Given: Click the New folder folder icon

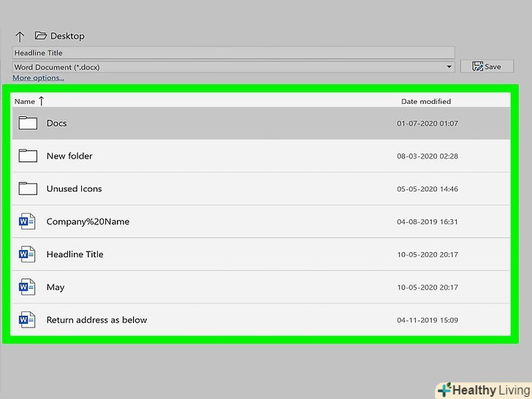Looking at the screenshot, I should (28, 156).
